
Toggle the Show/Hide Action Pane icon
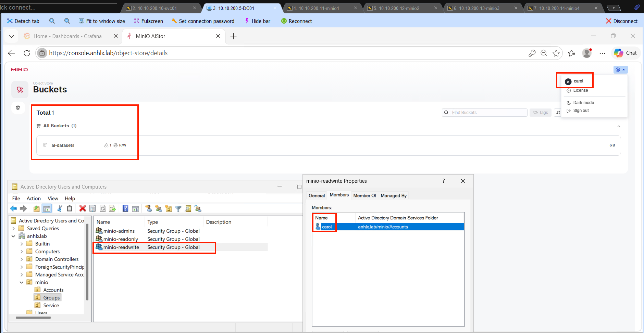pos(136,208)
